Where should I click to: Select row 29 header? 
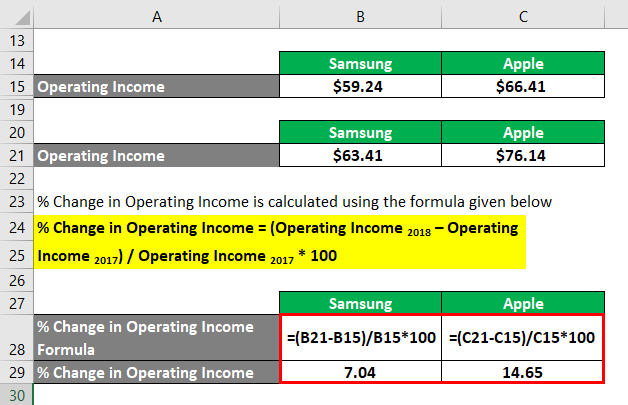[x=17, y=372]
